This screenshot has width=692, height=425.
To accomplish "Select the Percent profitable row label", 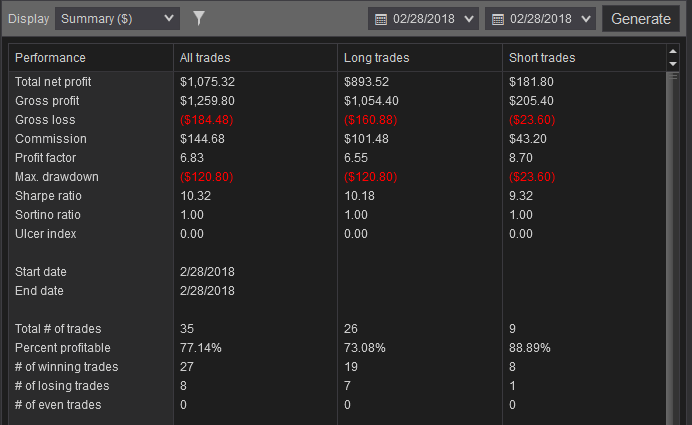I will point(63,347).
